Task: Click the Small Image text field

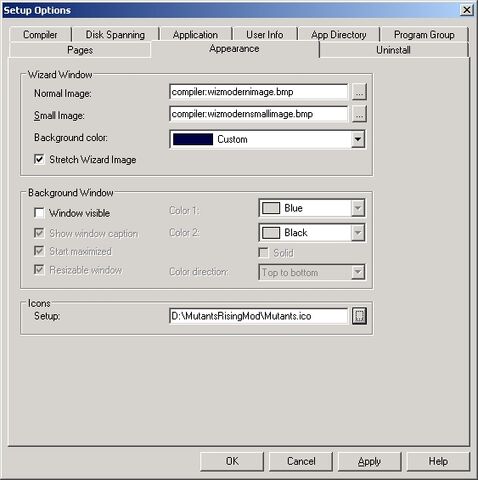Action: (x=259, y=114)
